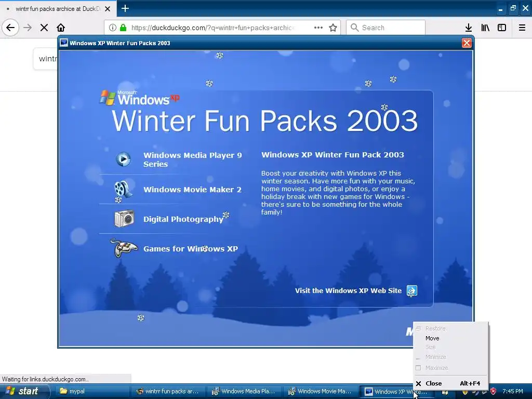Viewport: 532px width, 399px height.
Task: Open a new browser tab with plus
Action: click(125, 8)
